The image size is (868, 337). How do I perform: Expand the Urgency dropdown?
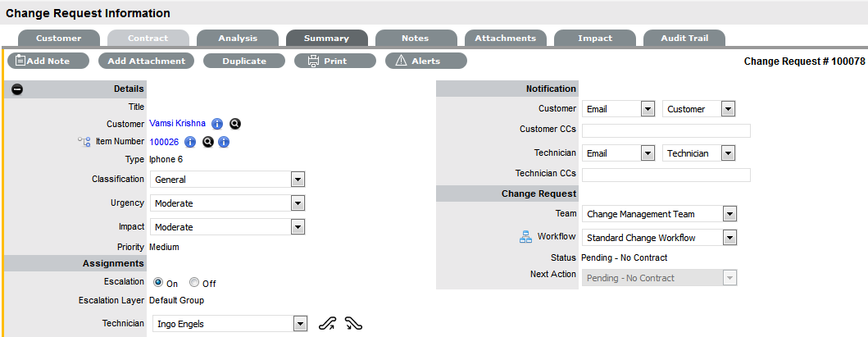[x=228, y=203]
